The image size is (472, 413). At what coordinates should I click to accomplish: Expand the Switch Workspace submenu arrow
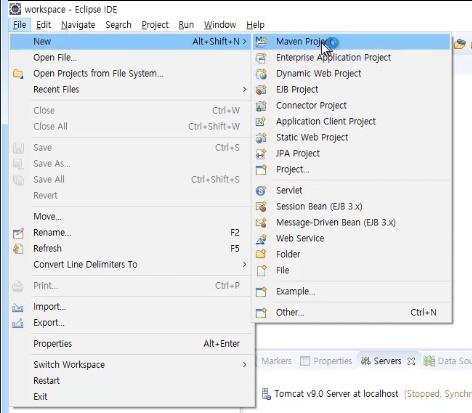pyautogui.click(x=244, y=365)
